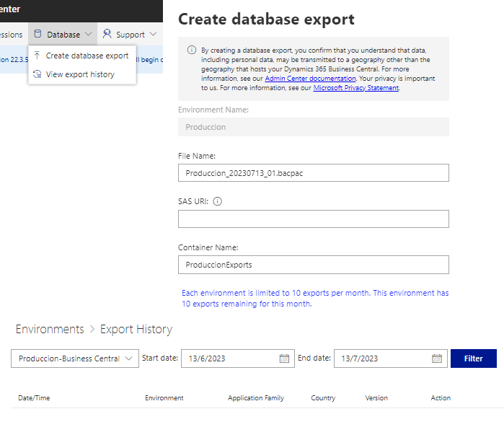Open the End date calendar picker icon
Viewport: 504px width, 427px height.
click(x=437, y=358)
